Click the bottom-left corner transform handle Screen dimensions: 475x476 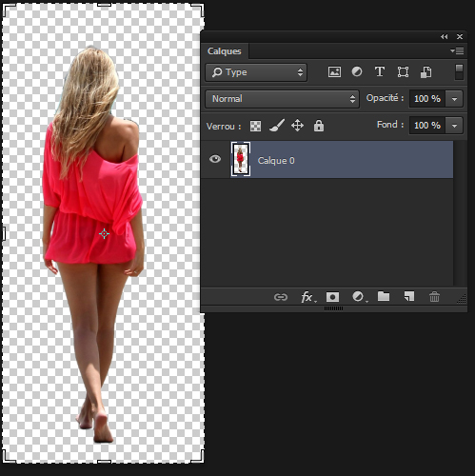9,456
